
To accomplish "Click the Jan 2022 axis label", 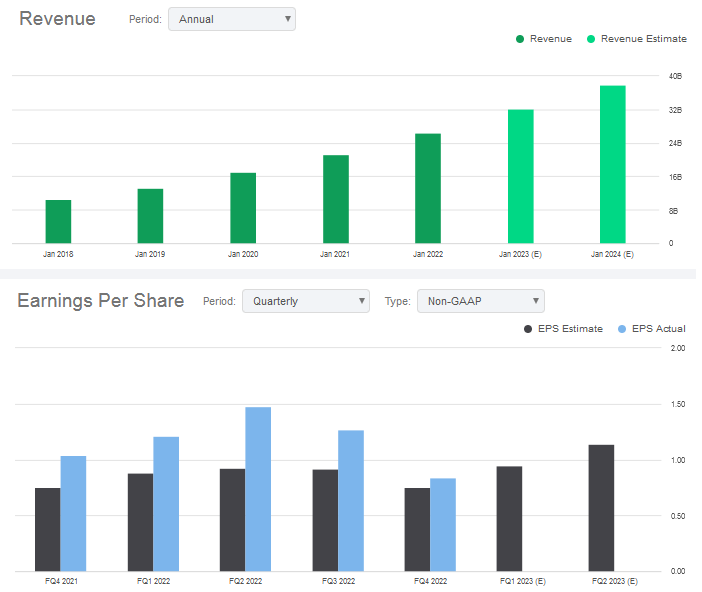I will 428,254.
